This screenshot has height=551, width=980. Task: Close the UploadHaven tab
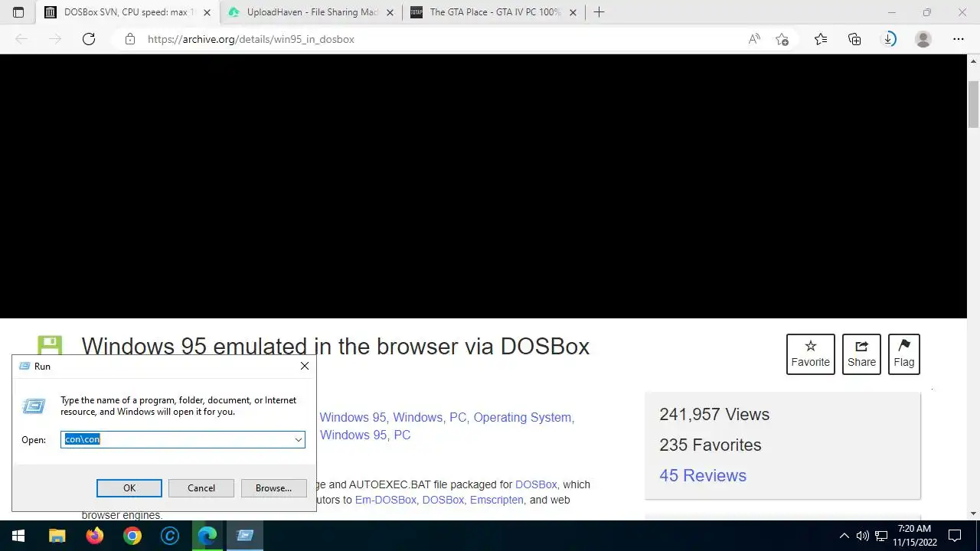(x=390, y=12)
